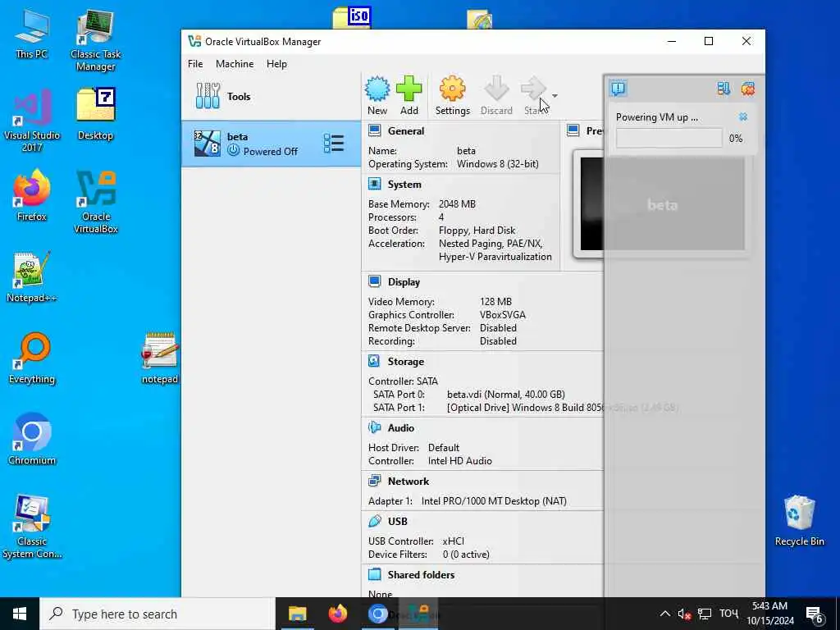The height and width of the screenshot is (630, 840).
Task: Click the xHCI USB controller value
Action: (453, 541)
